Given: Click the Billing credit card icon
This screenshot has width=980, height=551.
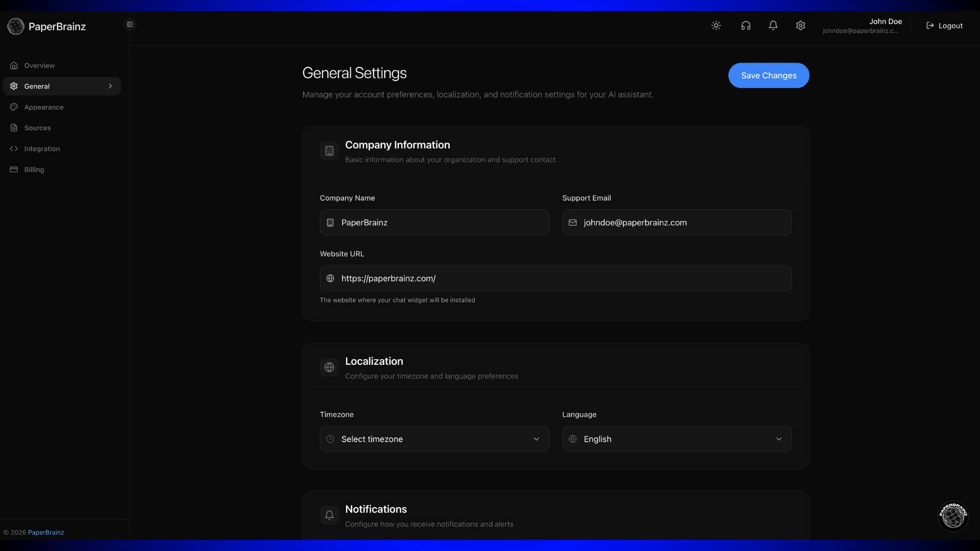Looking at the screenshot, I should 14,169.
